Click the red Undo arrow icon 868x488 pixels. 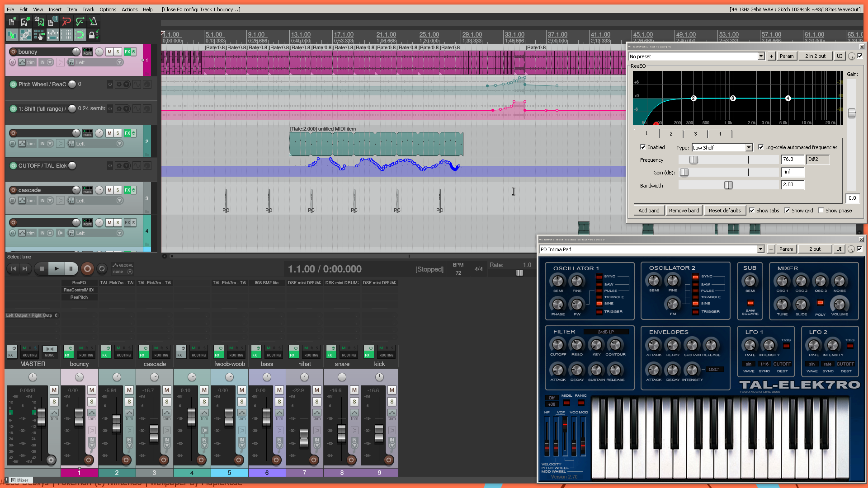[x=66, y=21]
